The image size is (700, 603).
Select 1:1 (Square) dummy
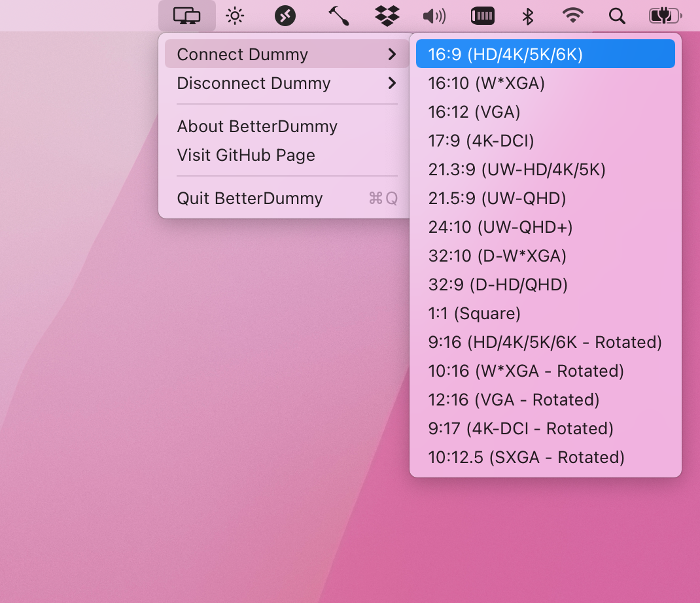pos(545,313)
